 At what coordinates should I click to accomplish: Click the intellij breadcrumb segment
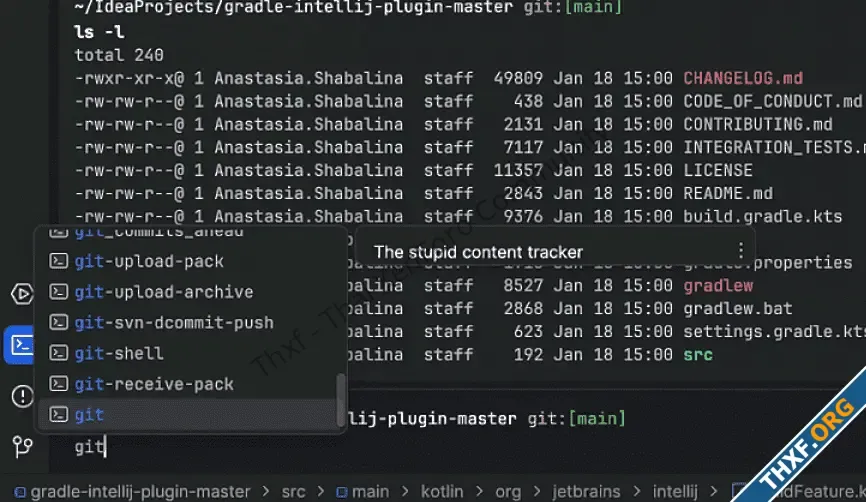click(x=675, y=492)
